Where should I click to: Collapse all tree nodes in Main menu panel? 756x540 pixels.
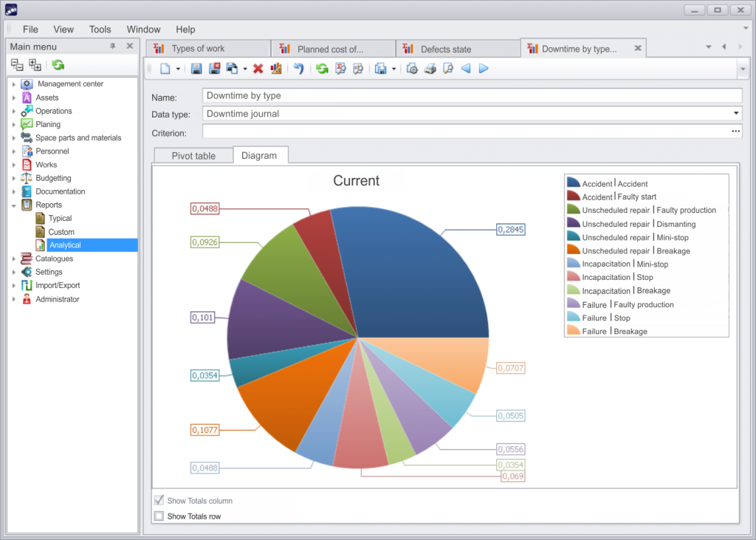click(x=17, y=66)
